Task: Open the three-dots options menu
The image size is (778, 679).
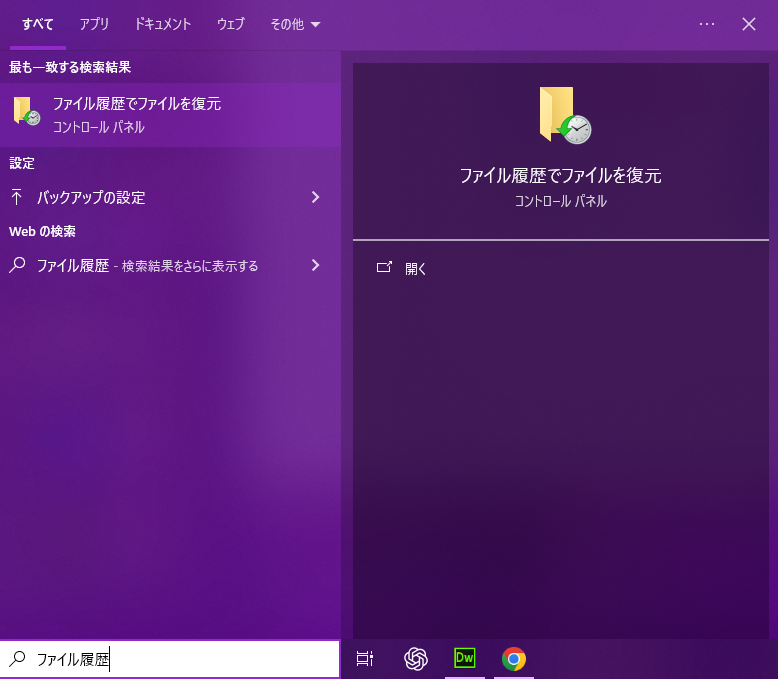Action: [707, 24]
